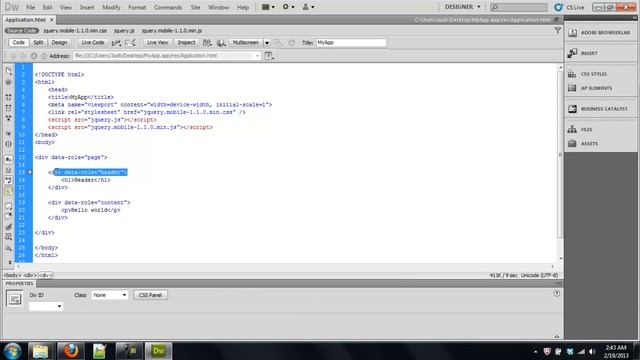Screen dimensions: 640x360
Task: Click Move or Convert CSS icon
Action: tap(9, 247)
